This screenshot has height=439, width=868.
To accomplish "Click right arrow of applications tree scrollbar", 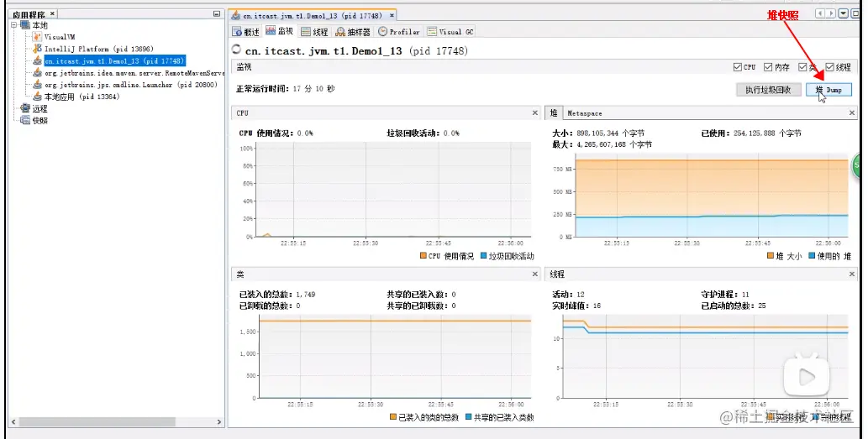I will pyautogui.click(x=219, y=422).
